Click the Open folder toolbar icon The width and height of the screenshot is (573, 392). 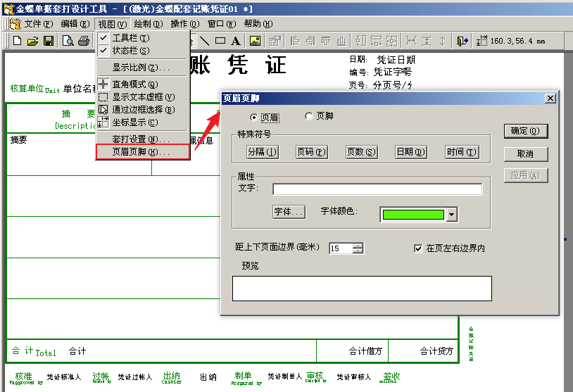coord(32,41)
